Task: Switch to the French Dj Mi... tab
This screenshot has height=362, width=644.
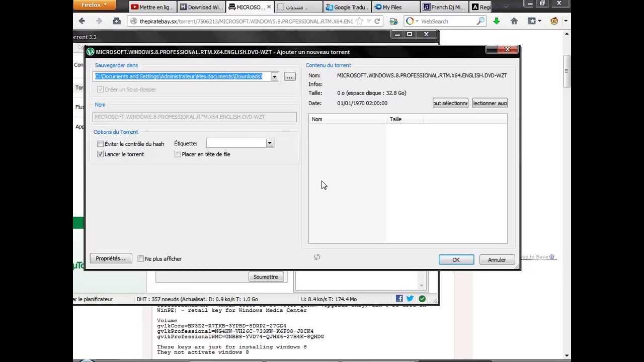Action: [445, 7]
